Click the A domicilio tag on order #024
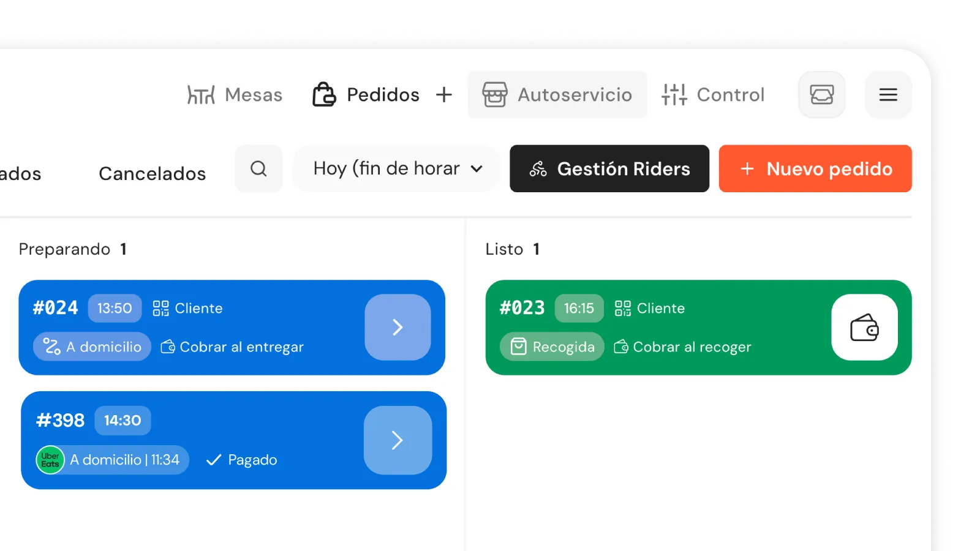Screen dimensions: 980x551 click(92, 347)
